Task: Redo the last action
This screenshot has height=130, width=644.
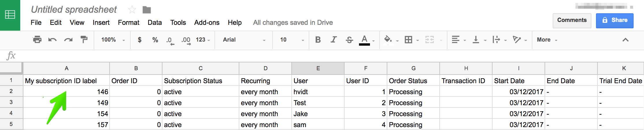Action: (68, 40)
